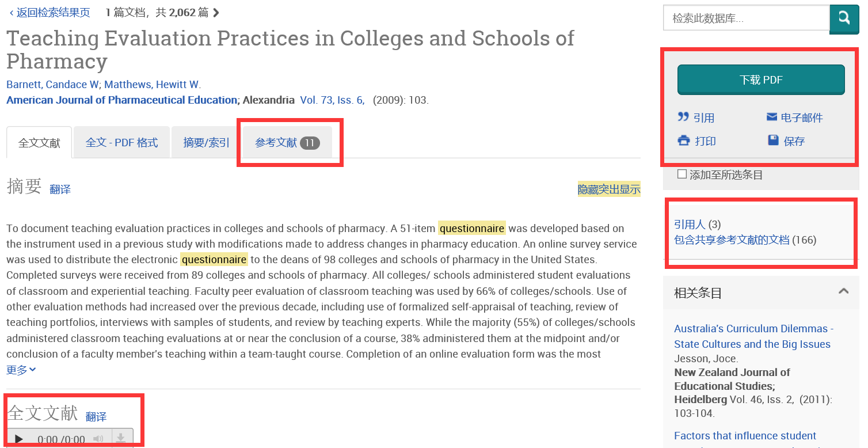Open author link Barnett, Candace W
Image resolution: width=868 pixels, height=448 pixels.
(x=52, y=85)
